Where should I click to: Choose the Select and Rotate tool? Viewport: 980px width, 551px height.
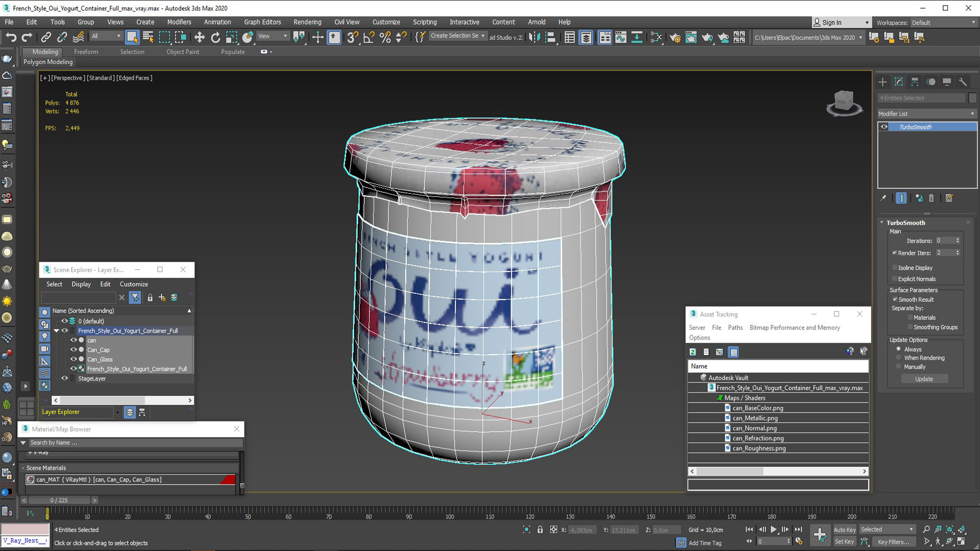click(215, 37)
